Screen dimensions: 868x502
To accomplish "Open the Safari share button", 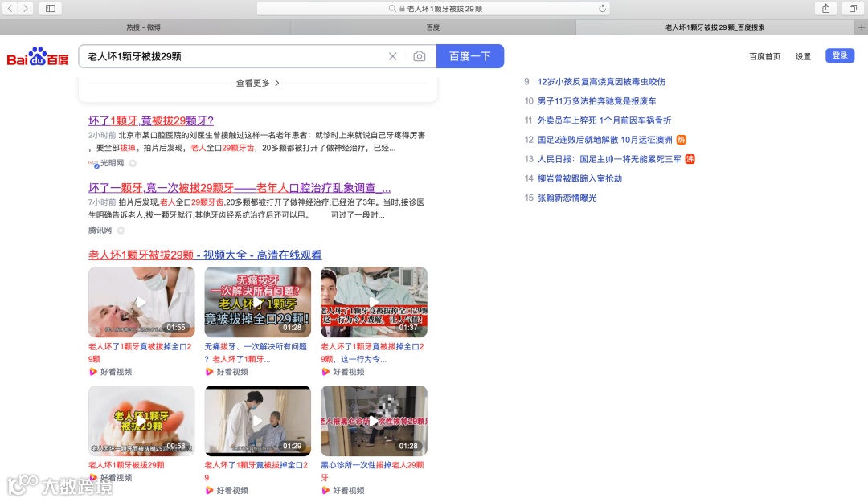I will click(x=825, y=8).
